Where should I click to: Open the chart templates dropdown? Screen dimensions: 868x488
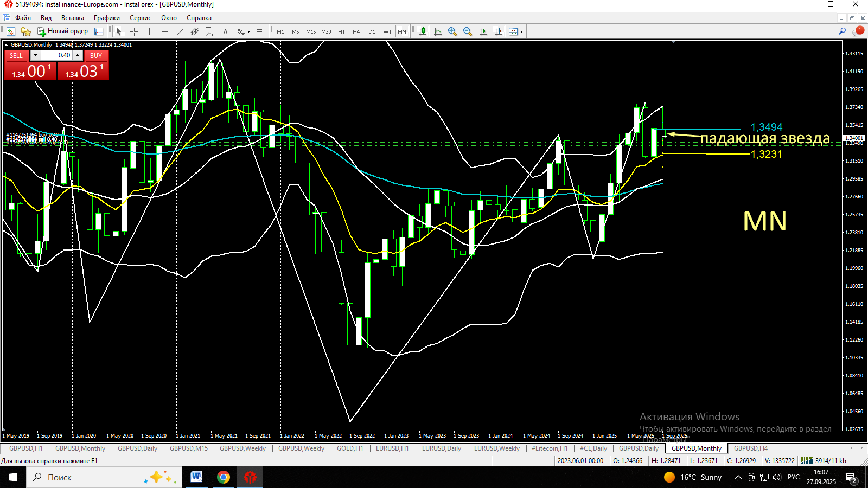521,31
